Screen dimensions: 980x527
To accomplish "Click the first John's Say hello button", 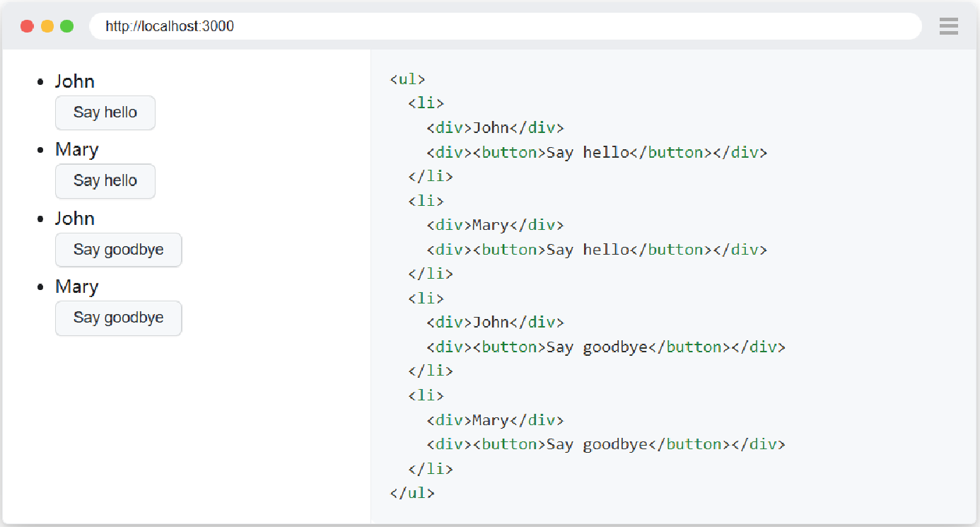I will [105, 112].
